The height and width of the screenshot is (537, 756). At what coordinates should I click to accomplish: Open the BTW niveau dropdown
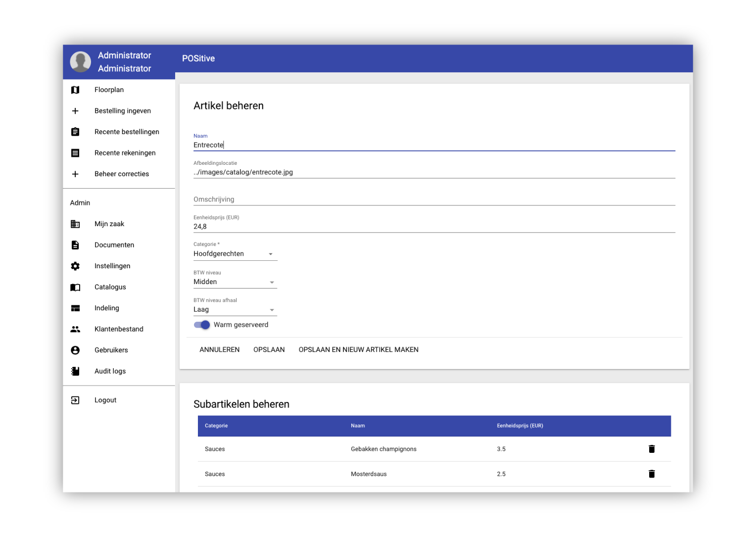point(235,282)
